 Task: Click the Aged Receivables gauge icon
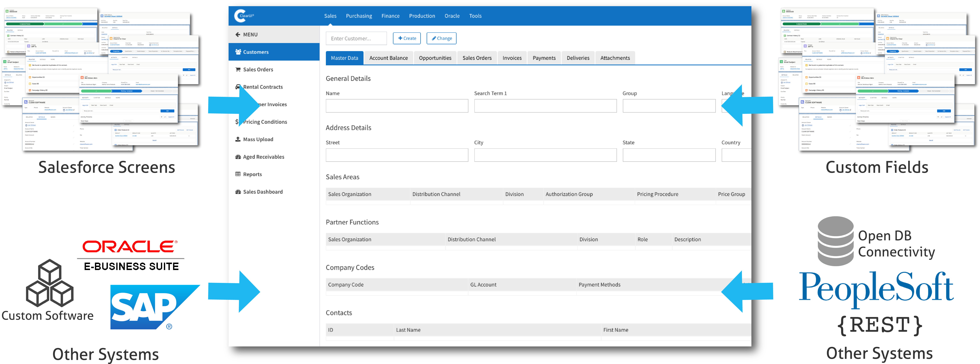tap(238, 157)
